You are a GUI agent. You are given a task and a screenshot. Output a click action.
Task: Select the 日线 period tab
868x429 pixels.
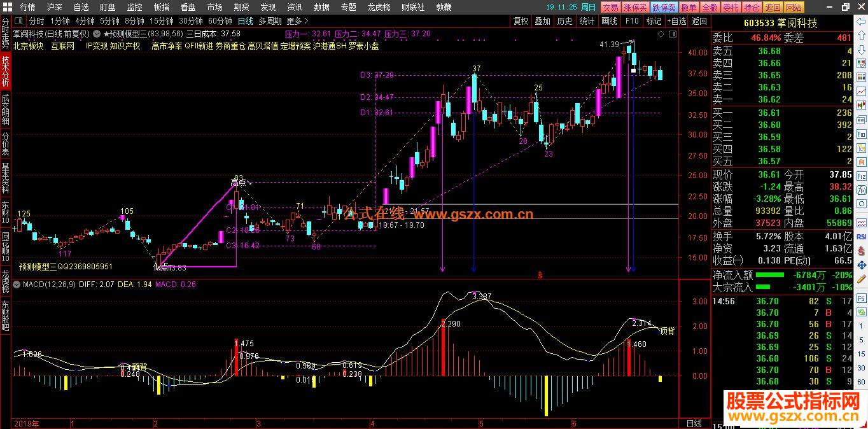[246, 21]
